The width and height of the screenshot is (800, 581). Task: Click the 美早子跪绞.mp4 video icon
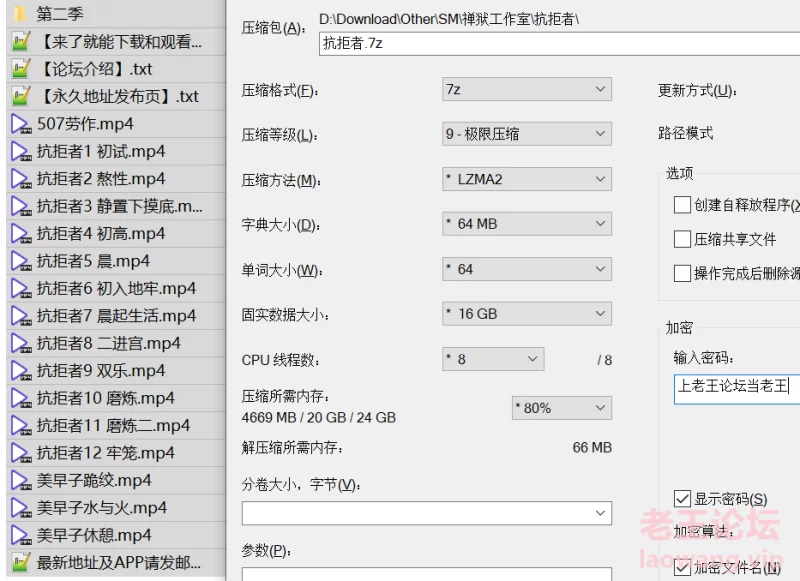click(21, 481)
